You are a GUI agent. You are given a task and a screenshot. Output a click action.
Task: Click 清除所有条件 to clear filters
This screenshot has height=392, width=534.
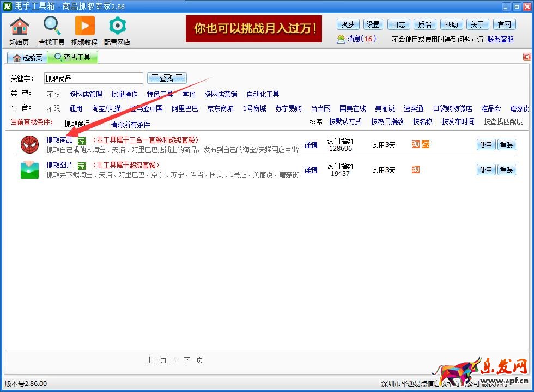[x=130, y=125]
